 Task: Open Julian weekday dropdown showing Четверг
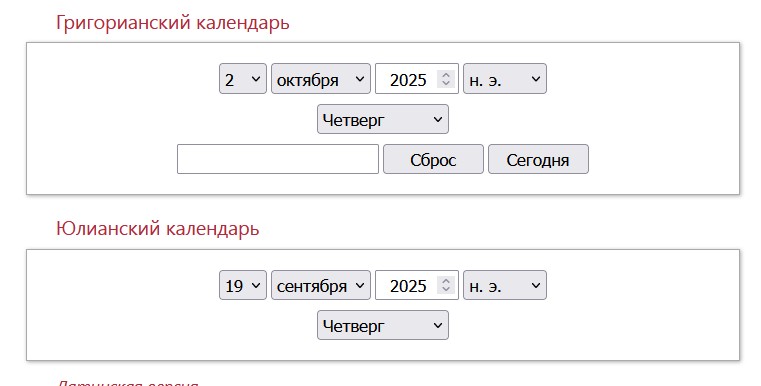[383, 325]
